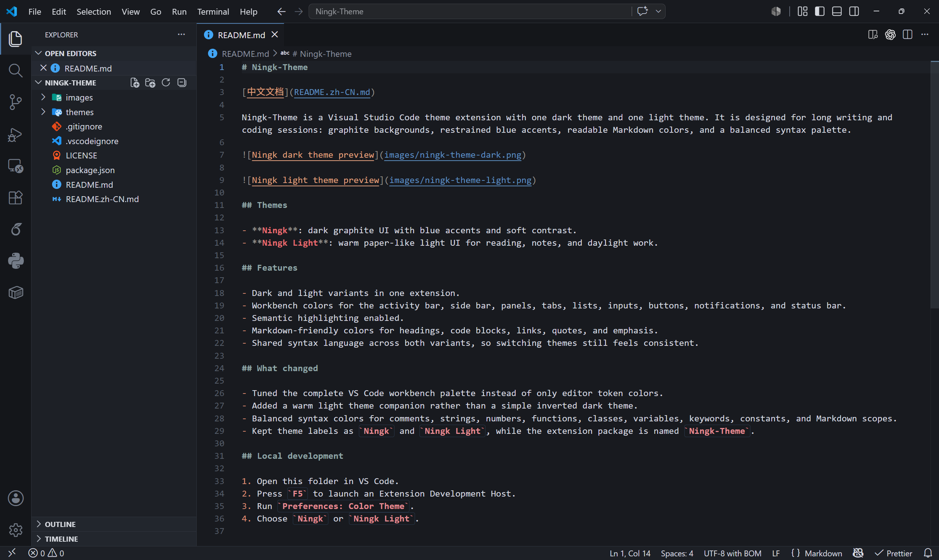Open the Selection menu
Viewport: 939px width, 560px height.
tap(94, 12)
